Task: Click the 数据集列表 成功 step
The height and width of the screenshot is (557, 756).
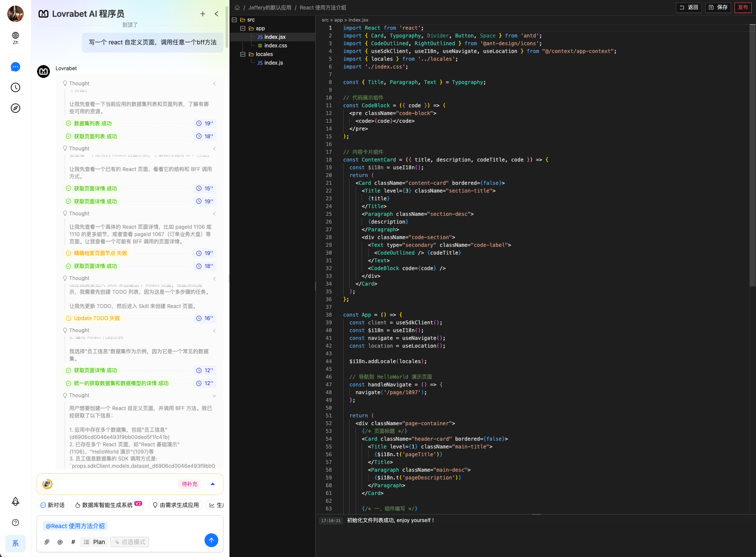Action: (89, 124)
